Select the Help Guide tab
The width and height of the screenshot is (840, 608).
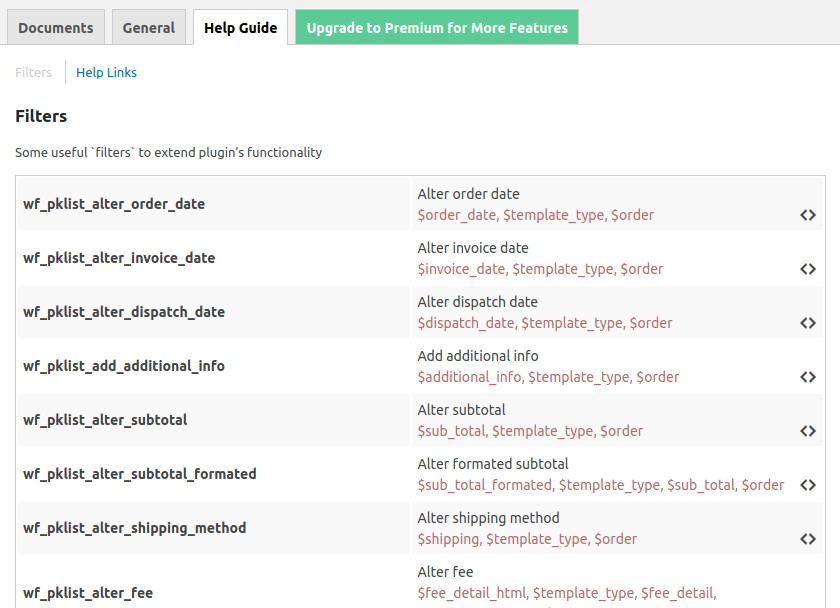pos(240,27)
